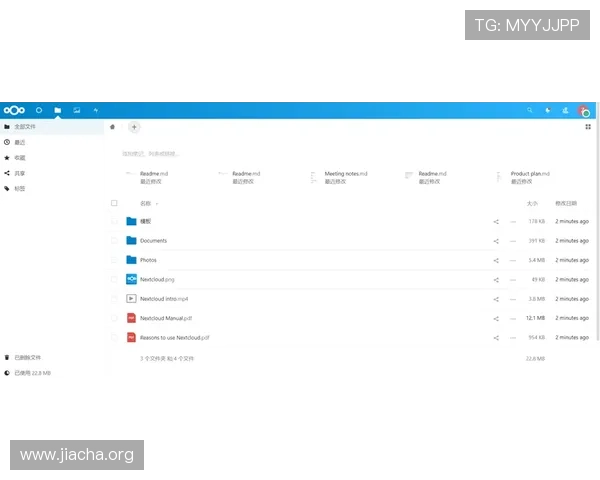This screenshot has height=480, width=600.
Task: Click the share icon for the Documents folder
Action: click(x=496, y=241)
